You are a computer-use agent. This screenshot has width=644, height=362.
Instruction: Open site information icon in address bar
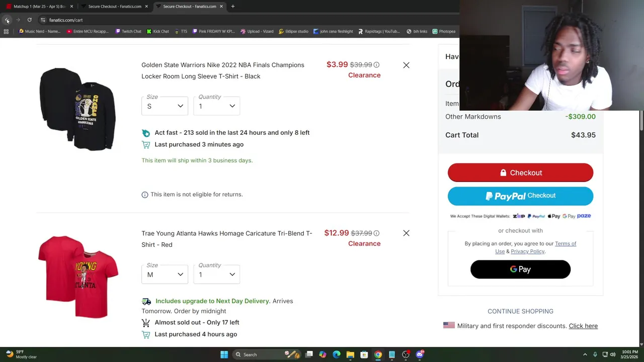click(x=43, y=20)
